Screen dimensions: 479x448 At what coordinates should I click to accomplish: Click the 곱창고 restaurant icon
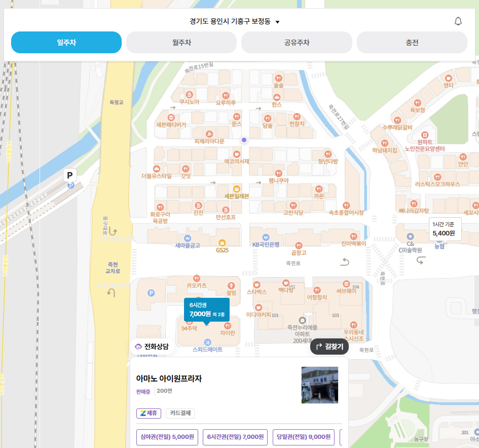pyautogui.click(x=299, y=245)
